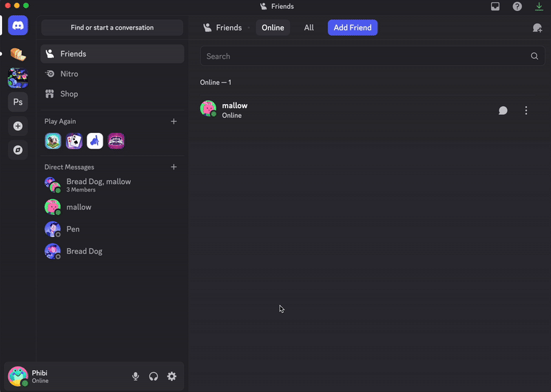Click the help question mark icon
This screenshot has height=392, width=551.
(517, 6)
